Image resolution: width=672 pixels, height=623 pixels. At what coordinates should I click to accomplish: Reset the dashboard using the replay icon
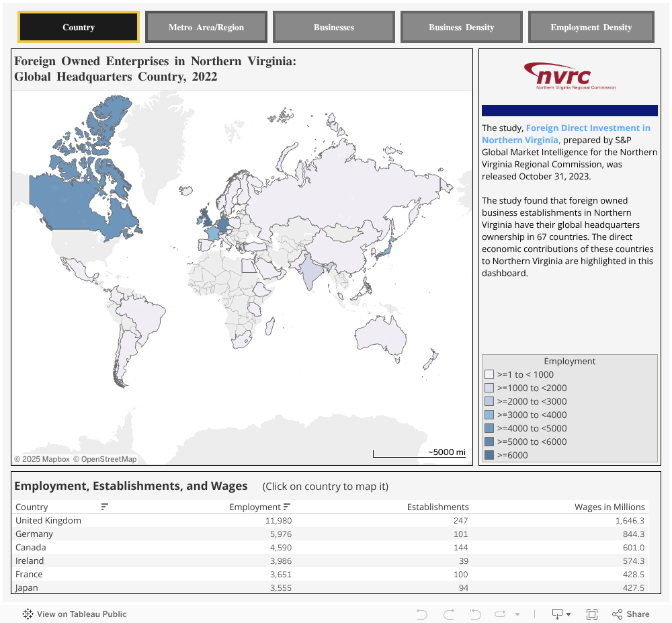[x=475, y=614]
